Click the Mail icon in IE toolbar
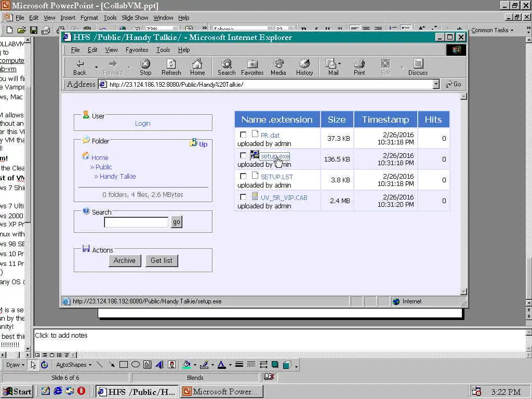The image size is (532, 399). tap(331, 67)
